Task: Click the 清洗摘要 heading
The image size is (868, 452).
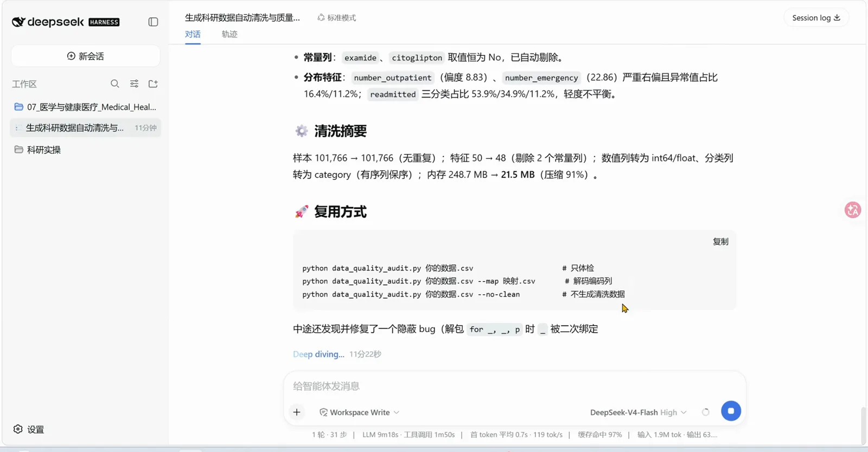Action: pos(340,131)
